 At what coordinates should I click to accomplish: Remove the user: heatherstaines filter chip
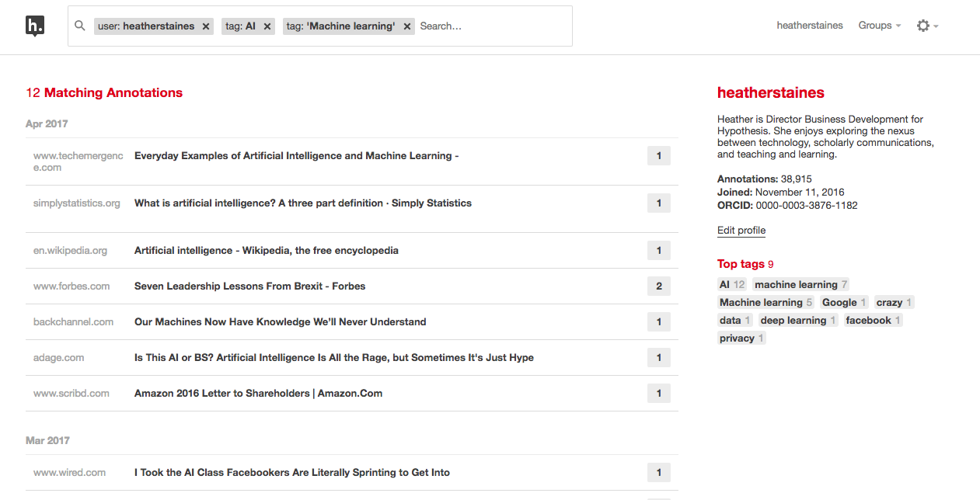pos(206,26)
